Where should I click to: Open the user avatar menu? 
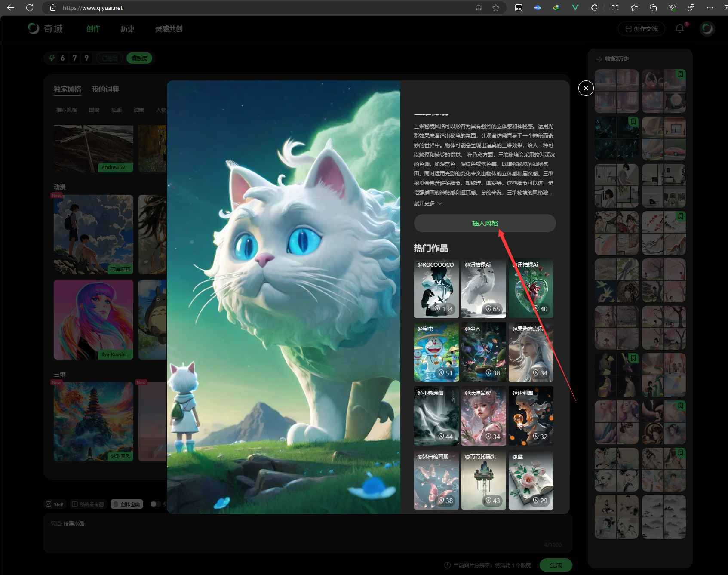click(707, 29)
